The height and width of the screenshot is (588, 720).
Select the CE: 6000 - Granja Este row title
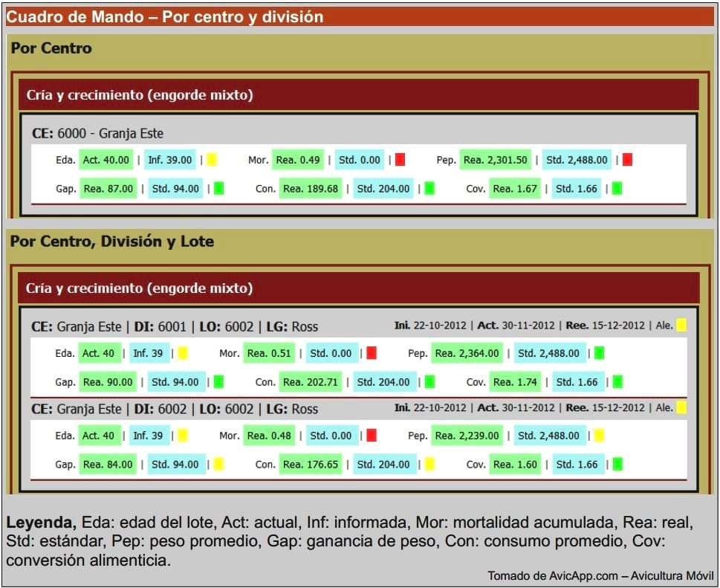(97, 134)
